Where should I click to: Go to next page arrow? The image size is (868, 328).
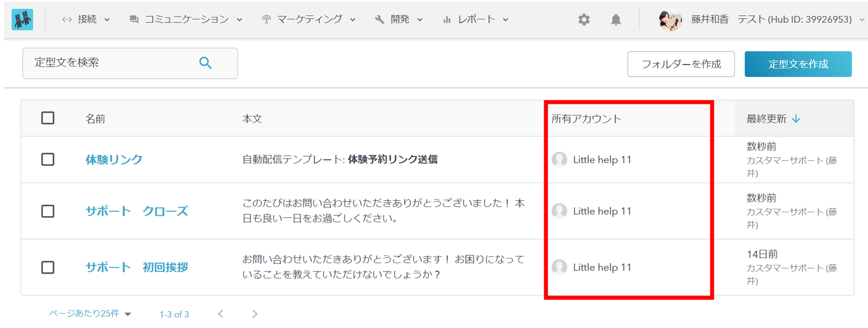click(255, 314)
